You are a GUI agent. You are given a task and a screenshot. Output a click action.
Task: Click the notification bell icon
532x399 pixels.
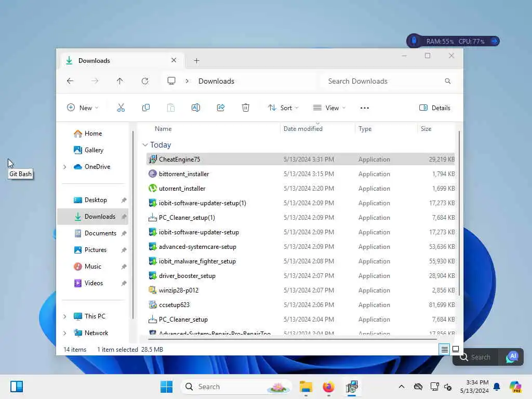tap(497, 387)
